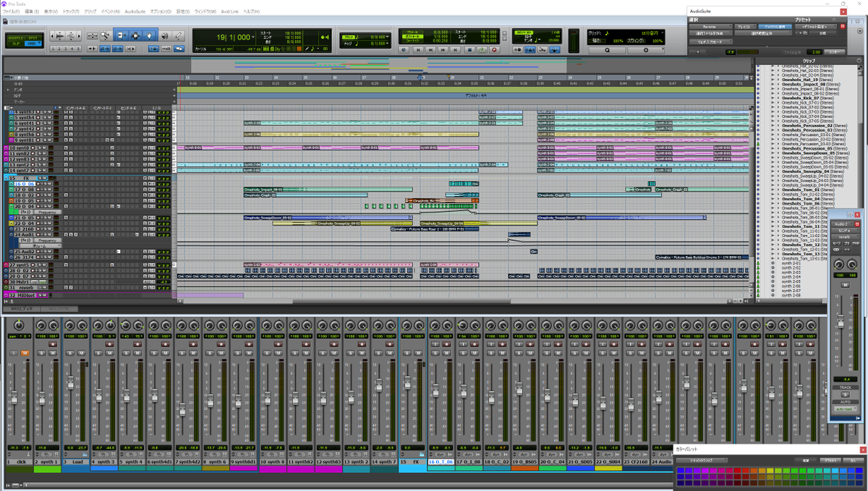The height and width of the screenshot is (491, 868).
Task: Click the red bypass button in AudioSuite
Action: [x=842, y=26]
